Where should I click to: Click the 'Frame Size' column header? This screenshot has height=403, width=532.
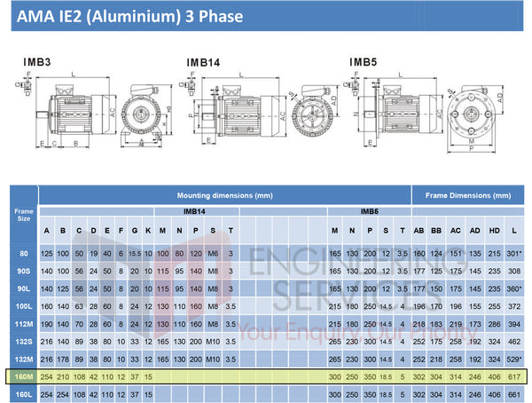24,214
